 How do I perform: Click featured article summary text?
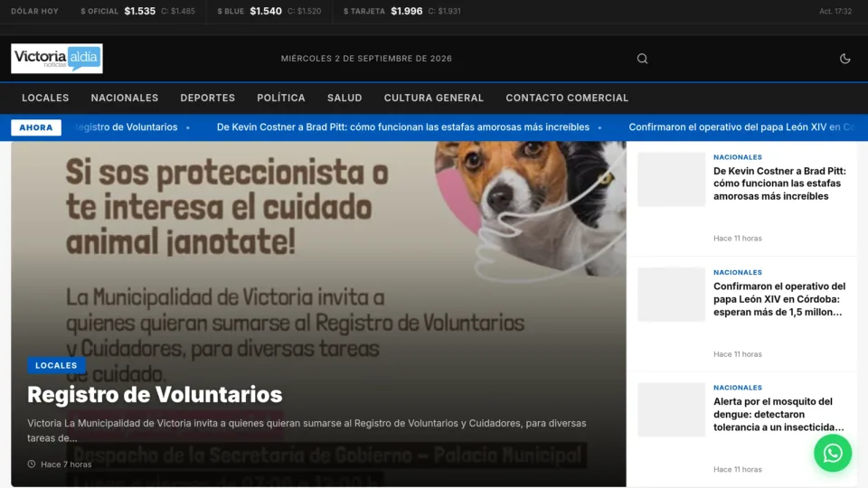[x=307, y=430]
